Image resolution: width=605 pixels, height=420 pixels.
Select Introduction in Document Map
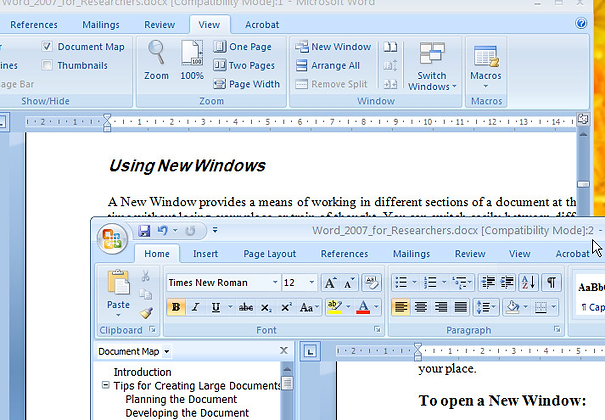pyautogui.click(x=142, y=372)
